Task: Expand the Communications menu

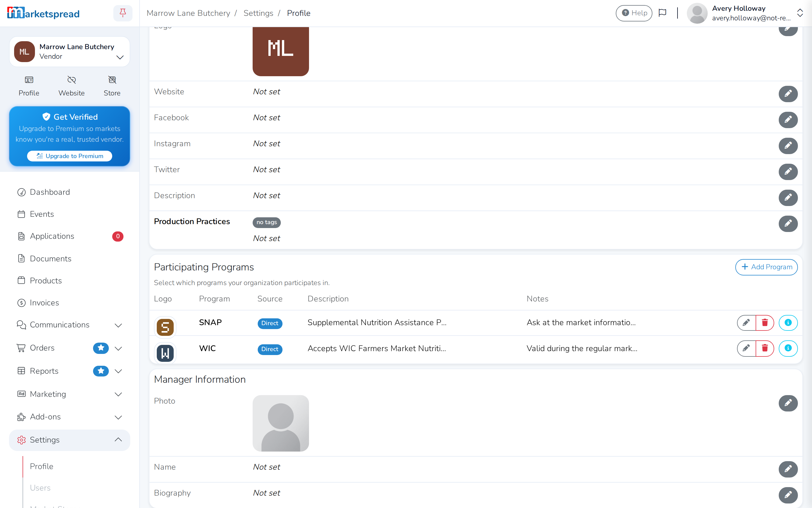Action: [x=69, y=325]
